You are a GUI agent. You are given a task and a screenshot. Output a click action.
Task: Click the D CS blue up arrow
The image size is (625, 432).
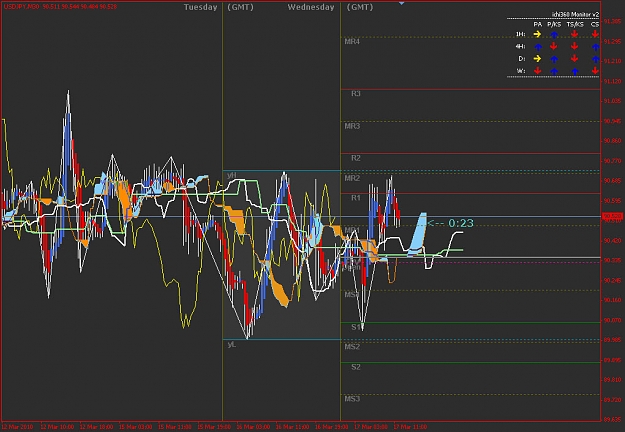pos(596,59)
